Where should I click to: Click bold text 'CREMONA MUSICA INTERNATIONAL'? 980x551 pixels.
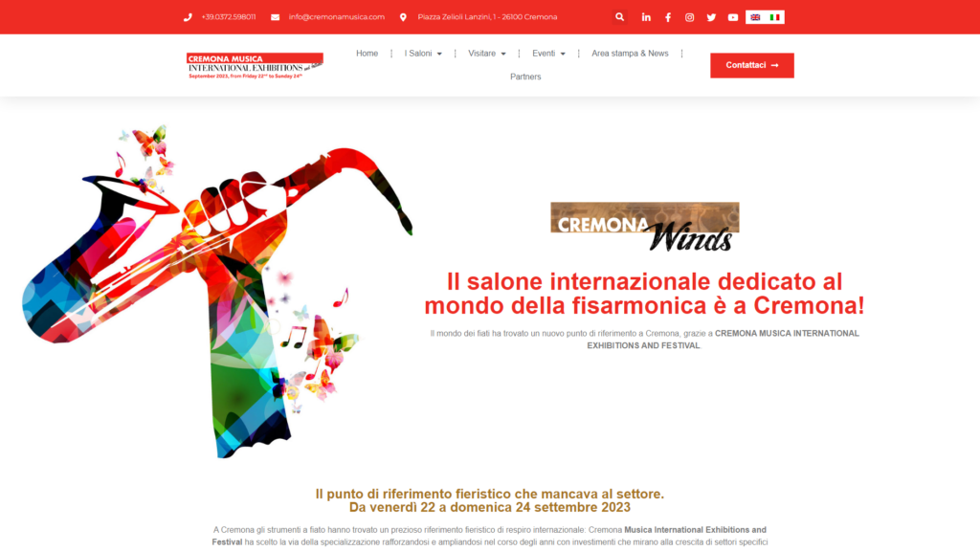click(787, 334)
